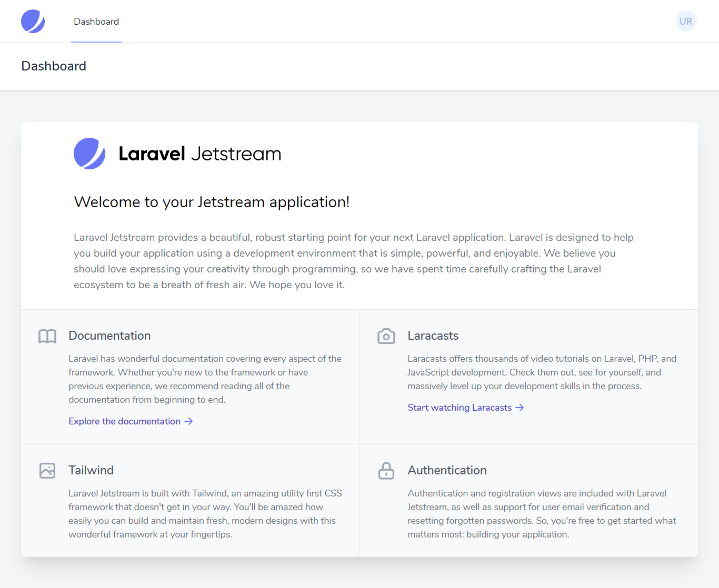Click the Authentication section heading
Screen dimensions: 719x588
447,470
